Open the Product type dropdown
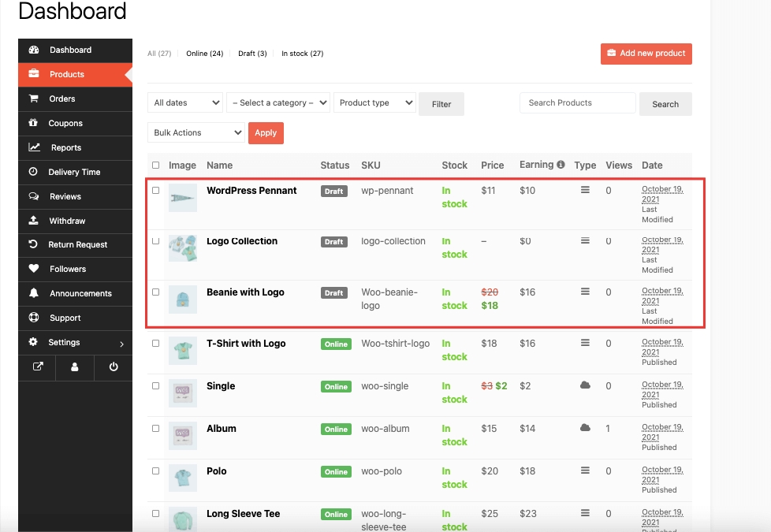 click(x=374, y=102)
